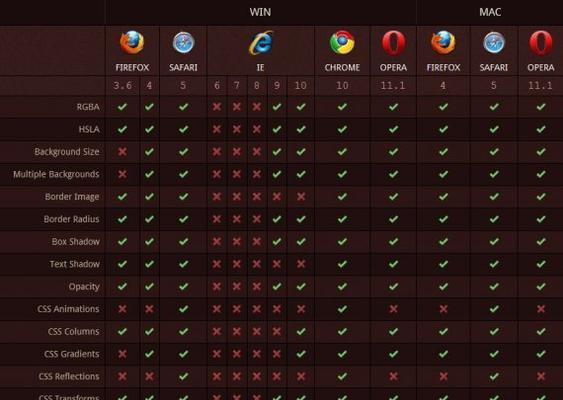Click version 10 under the IE column
This screenshot has height=400, width=563.
click(x=301, y=85)
